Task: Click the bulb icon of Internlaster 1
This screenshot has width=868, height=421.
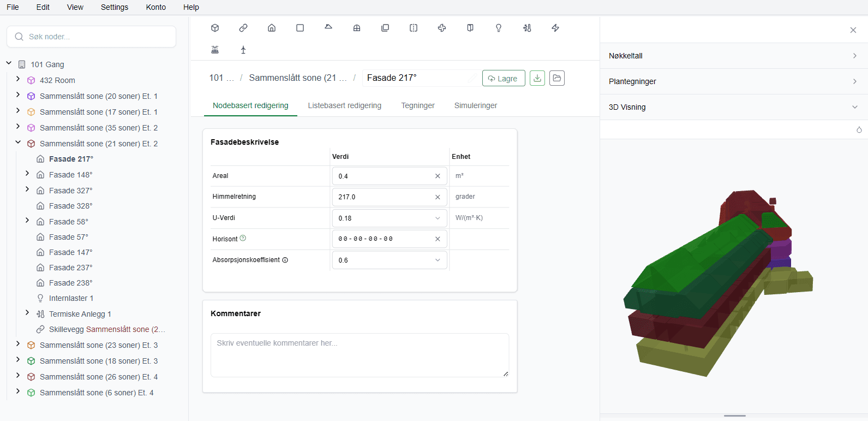Action: (40, 298)
